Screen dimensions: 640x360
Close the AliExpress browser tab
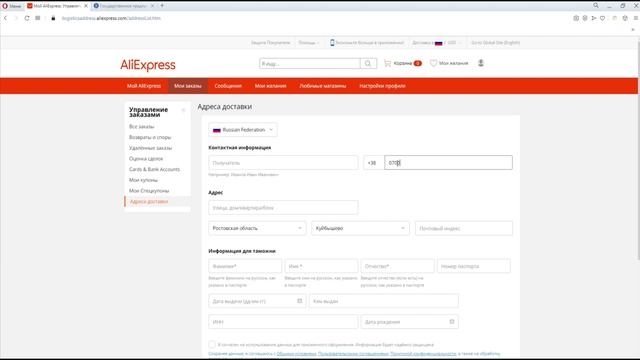pos(86,6)
